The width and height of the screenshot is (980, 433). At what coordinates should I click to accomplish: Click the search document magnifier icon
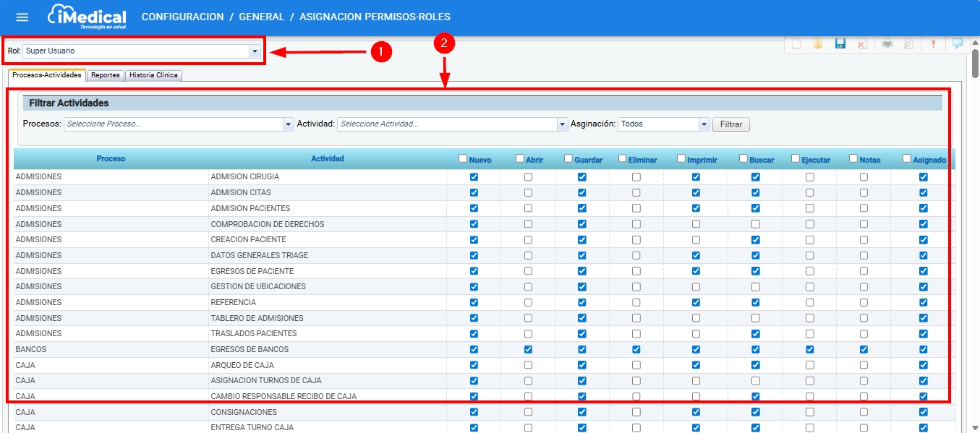908,44
